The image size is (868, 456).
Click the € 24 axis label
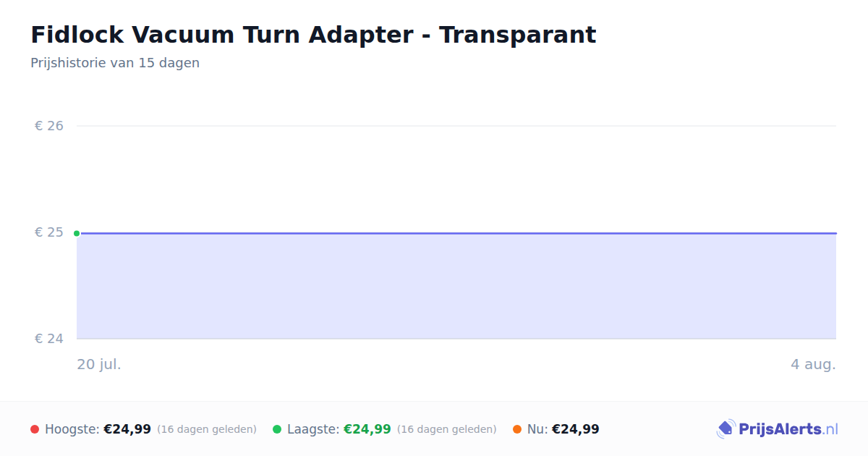coord(49,339)
